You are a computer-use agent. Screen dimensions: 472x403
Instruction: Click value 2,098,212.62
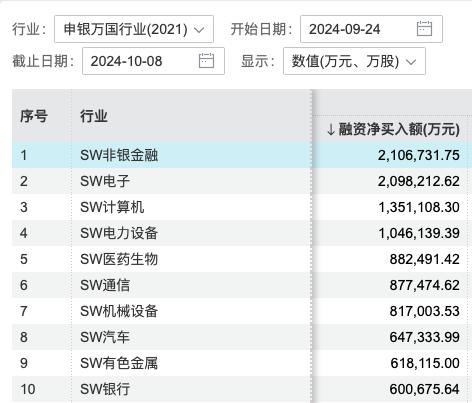pos(419,181)
